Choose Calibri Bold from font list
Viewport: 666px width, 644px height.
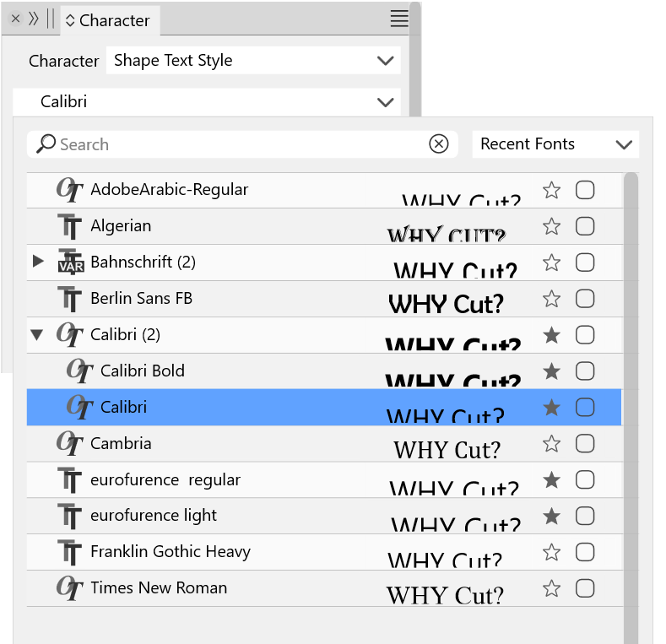click(x=142, y=371)
